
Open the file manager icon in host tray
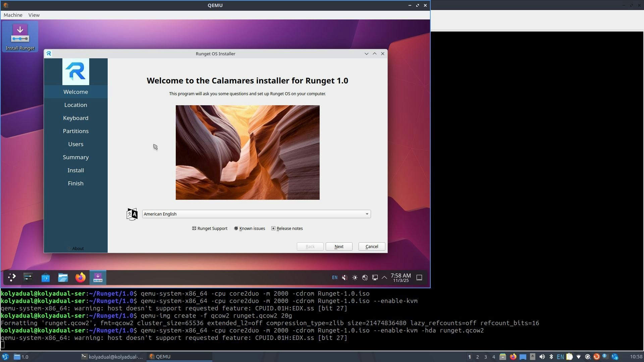tap(502, 357)
